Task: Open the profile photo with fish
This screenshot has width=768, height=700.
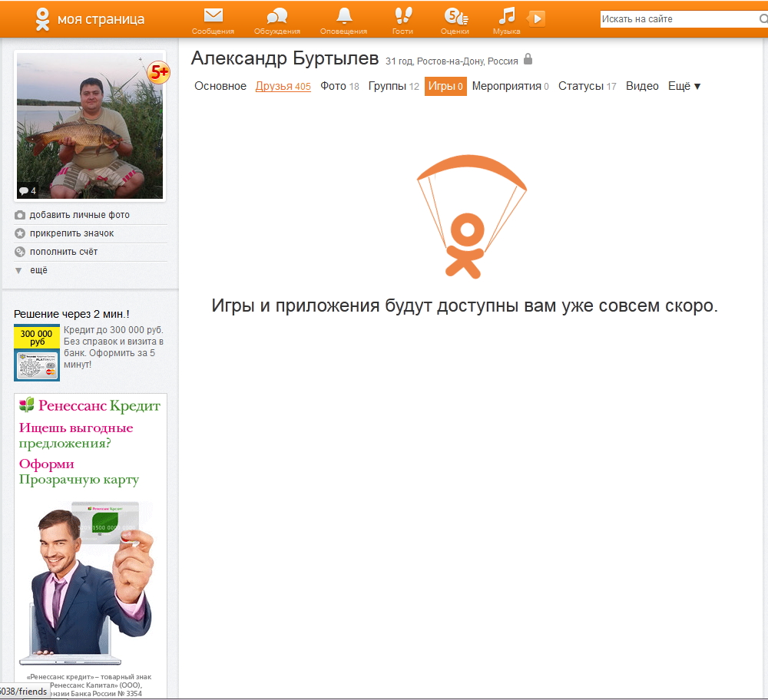Action: (90, 126)
